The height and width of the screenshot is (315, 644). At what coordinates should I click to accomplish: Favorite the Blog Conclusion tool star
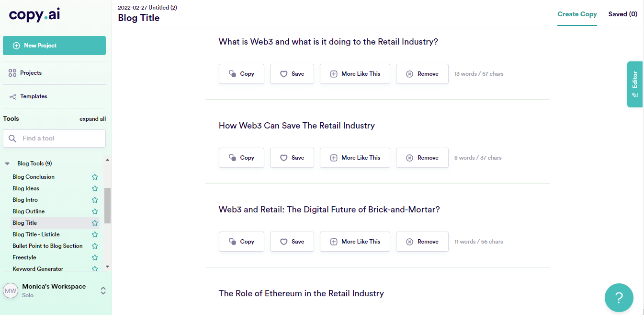pos(95,177)
